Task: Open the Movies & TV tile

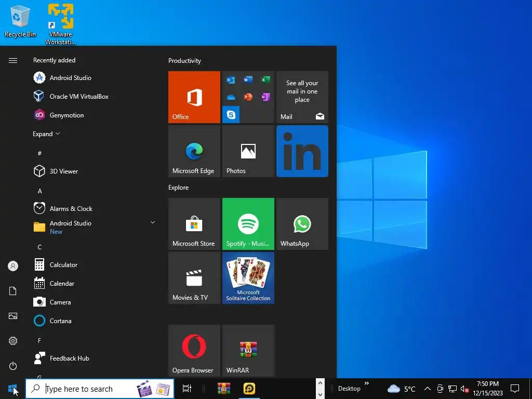Action: pyautogui.click(x=194, y=278)
